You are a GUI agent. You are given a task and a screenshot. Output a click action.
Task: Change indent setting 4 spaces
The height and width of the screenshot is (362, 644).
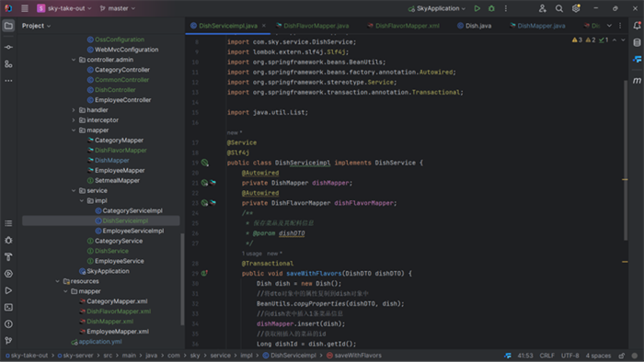tap(598, 356)
